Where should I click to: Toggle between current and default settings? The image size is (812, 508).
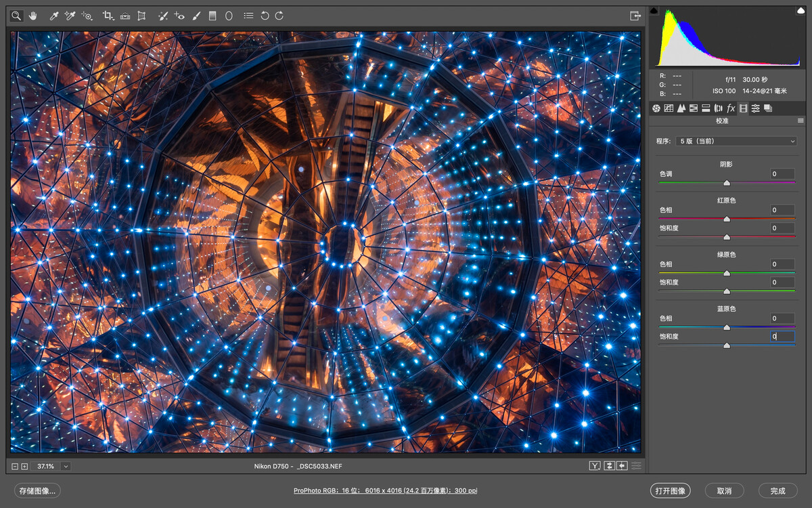636,466
